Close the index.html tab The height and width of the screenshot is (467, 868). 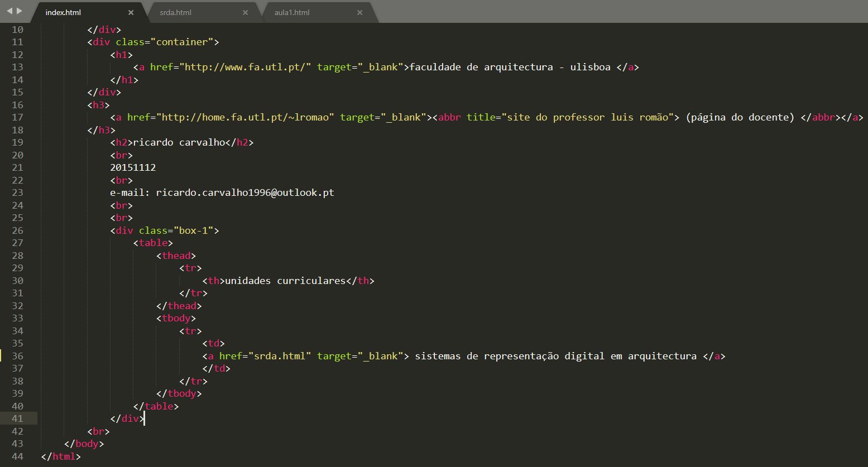coord(131,12)
